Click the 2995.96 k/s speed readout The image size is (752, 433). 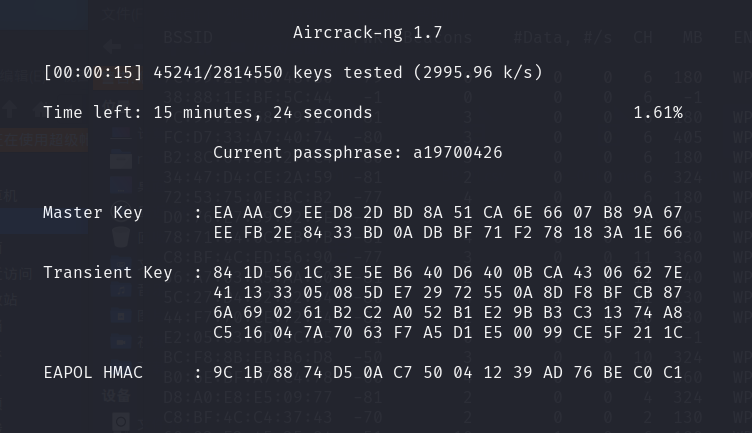(482, 73)
